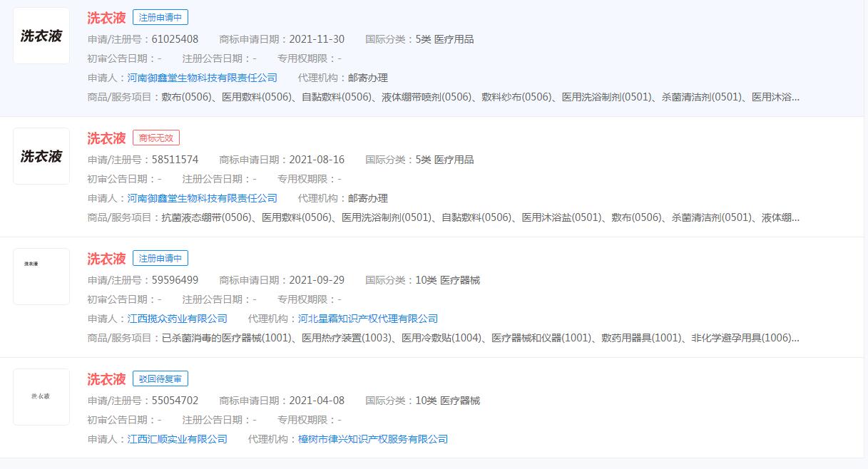Click goods list beginning with 抗菌液态绷带(0506)
Viewport: 868px width, 469px height.
tap(480, 217)
